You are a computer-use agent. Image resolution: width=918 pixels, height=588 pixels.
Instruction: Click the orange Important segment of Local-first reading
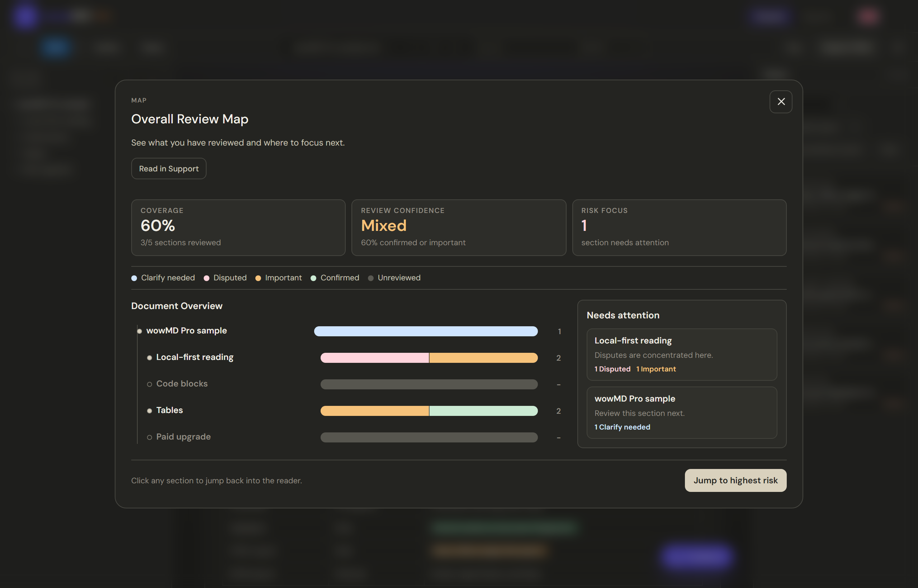tap(483, 358)
